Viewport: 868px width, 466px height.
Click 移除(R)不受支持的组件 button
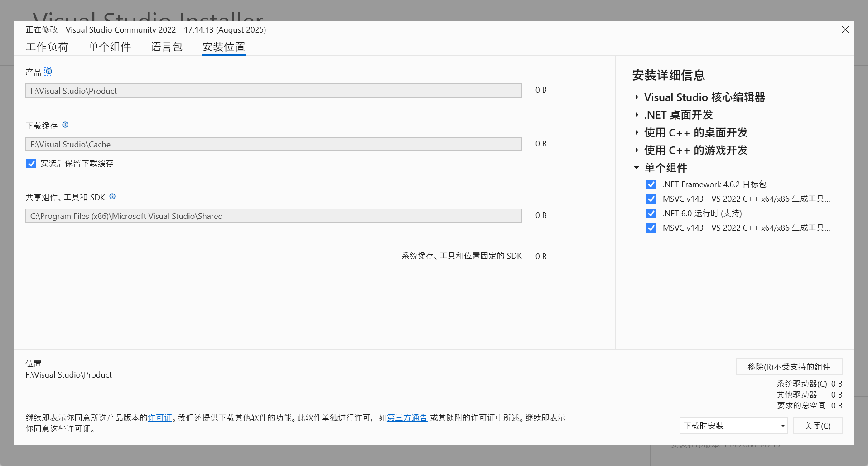pos(789,367)
